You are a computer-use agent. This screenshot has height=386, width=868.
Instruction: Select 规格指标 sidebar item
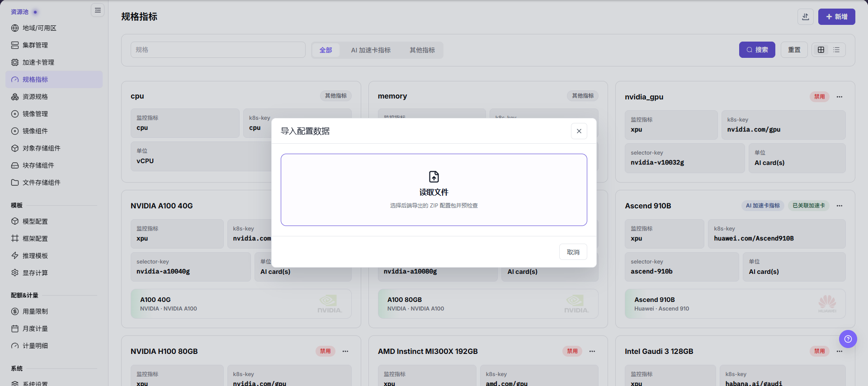tap(54, 80)
